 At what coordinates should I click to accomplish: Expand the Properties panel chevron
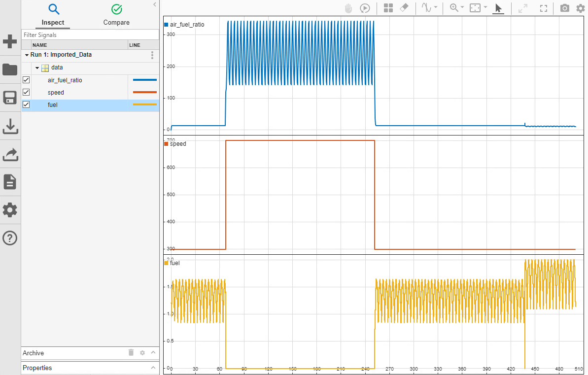153,368
